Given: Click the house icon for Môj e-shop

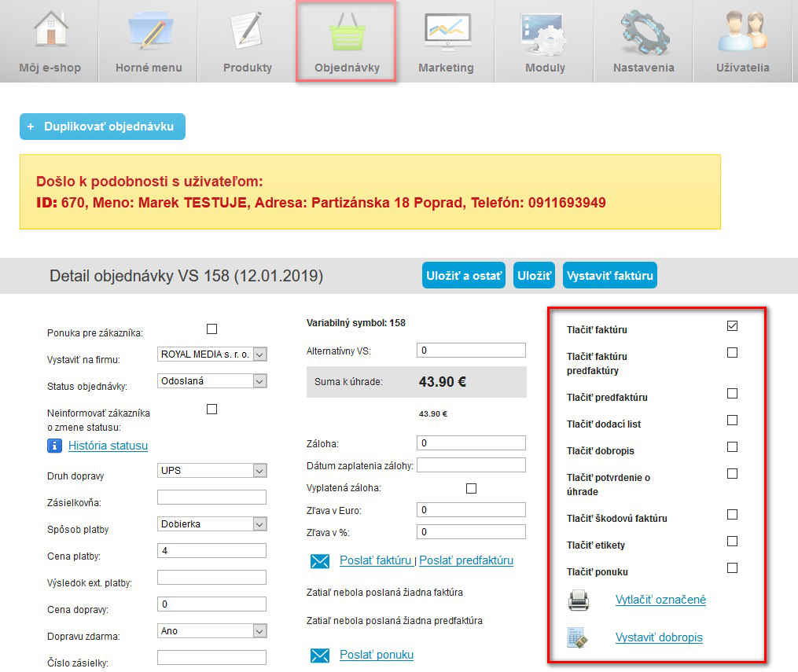Looking at the screenshot, I should [x=50, y=31].
